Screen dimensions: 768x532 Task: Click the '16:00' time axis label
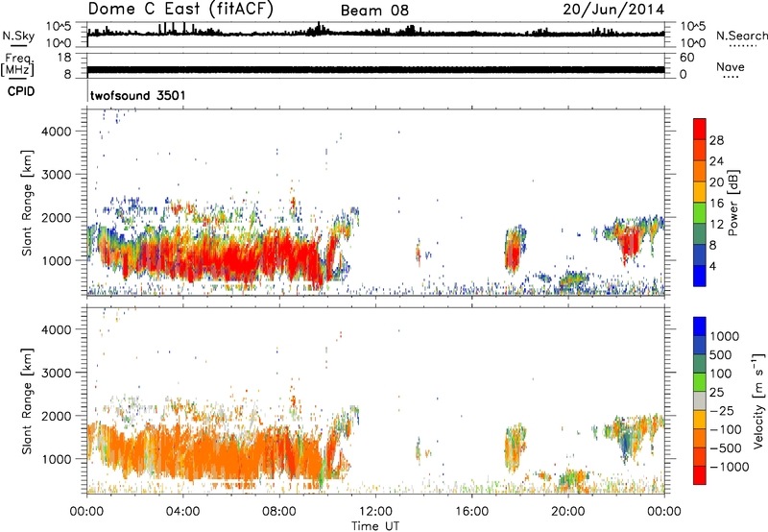[x=471, y=512]
